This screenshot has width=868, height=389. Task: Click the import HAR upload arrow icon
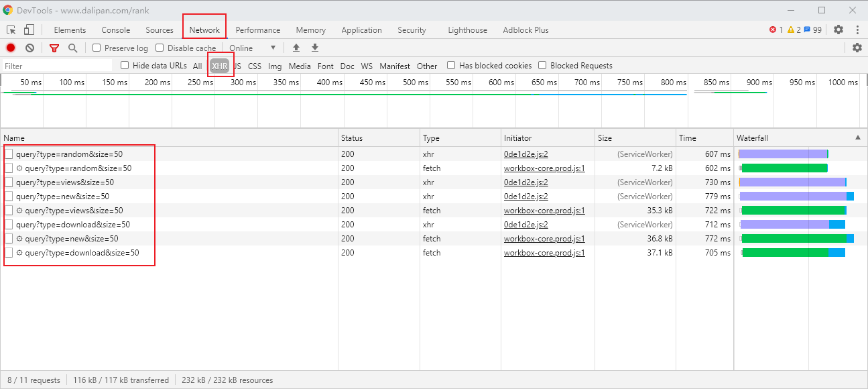(x=296, y=48)
